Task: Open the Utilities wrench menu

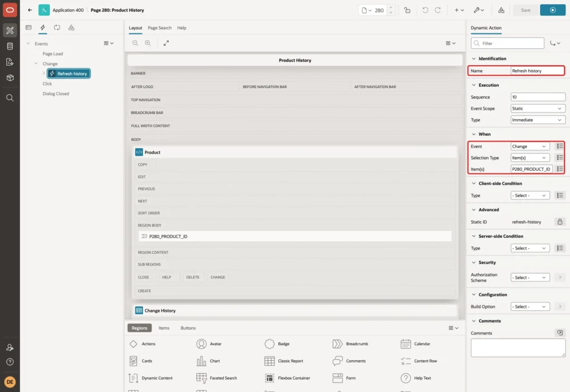Action: (478, 10)
